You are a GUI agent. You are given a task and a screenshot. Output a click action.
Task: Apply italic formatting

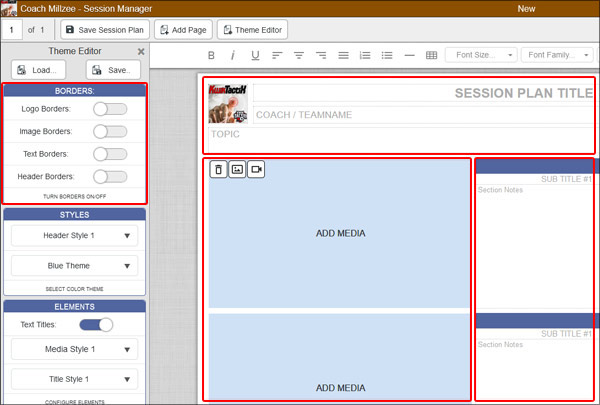pyautogui.click(x=233, y=55)
